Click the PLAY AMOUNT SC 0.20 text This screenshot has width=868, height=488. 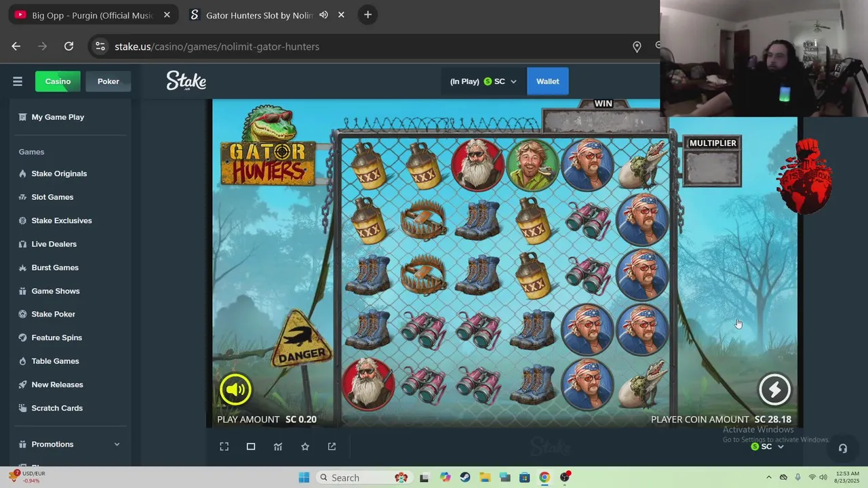pyautogui.click(x=267, y=420)
